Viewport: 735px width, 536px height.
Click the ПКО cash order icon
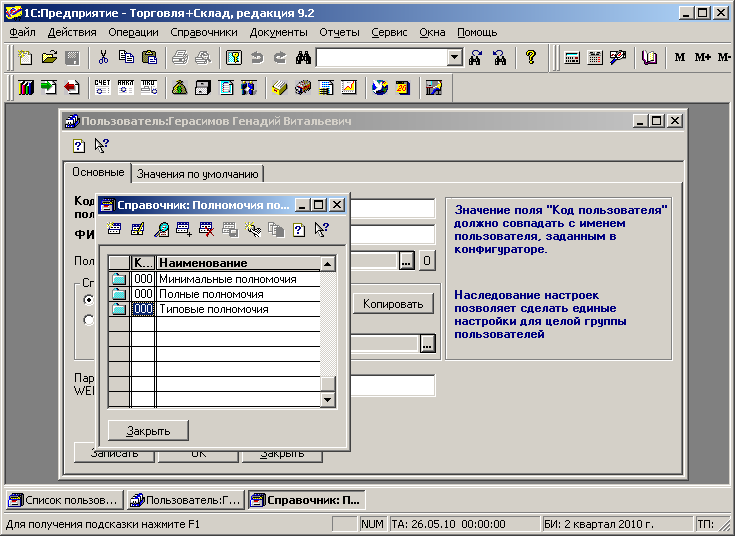[149, 87]
